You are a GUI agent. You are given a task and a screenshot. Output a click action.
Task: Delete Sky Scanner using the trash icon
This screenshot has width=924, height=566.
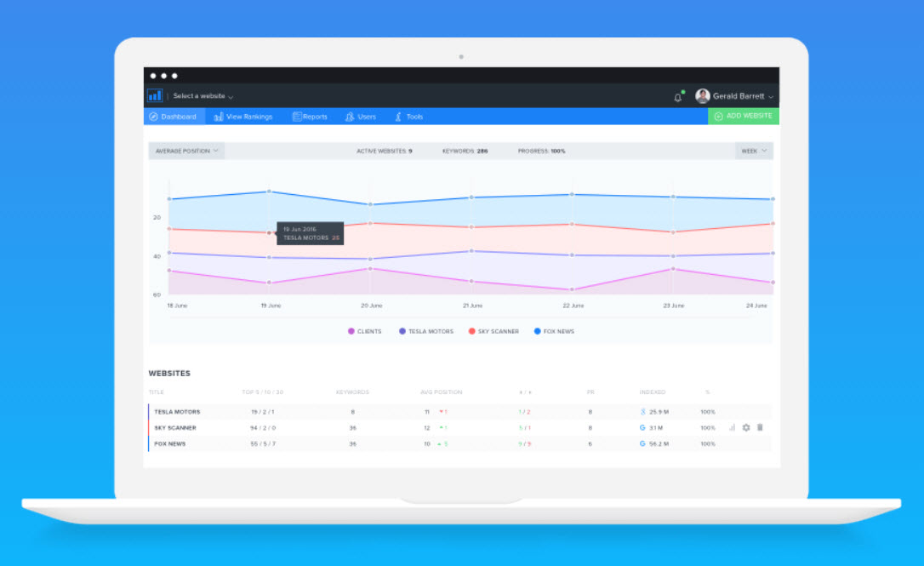pos(760,427)
